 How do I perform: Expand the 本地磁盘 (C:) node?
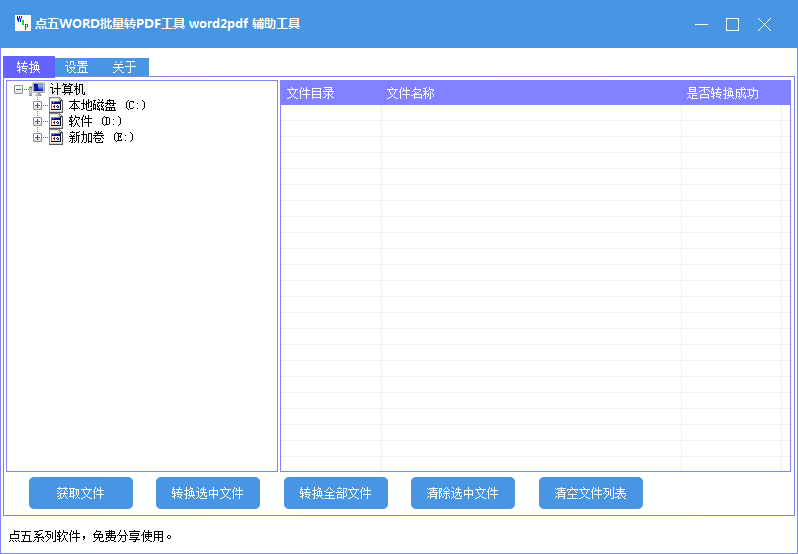37,106
